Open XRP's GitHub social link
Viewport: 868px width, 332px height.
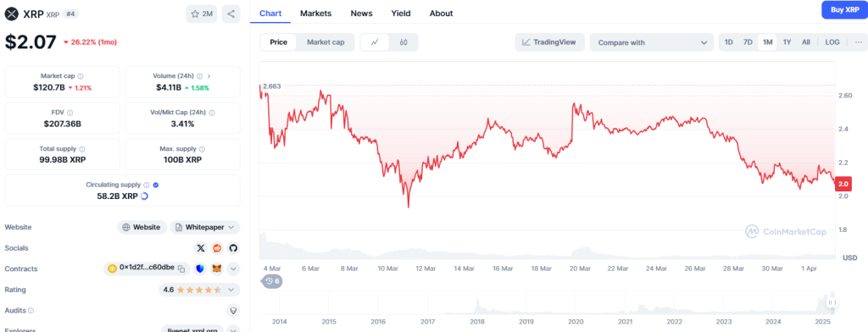tap(234, 248)
